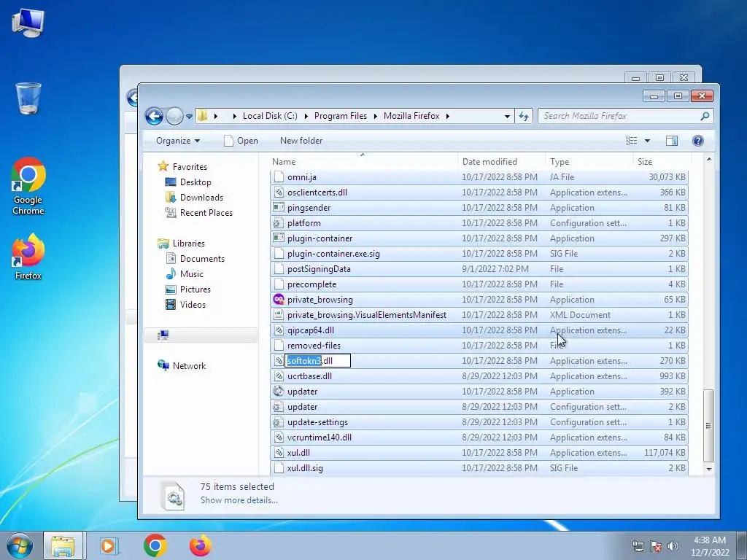
Task: Expand the arrow after Program Files breadcrumb
Action: point(376,116)
